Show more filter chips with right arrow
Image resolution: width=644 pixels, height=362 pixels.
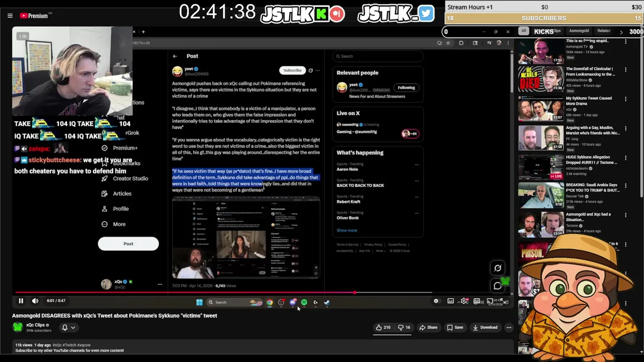coord(621,31)
